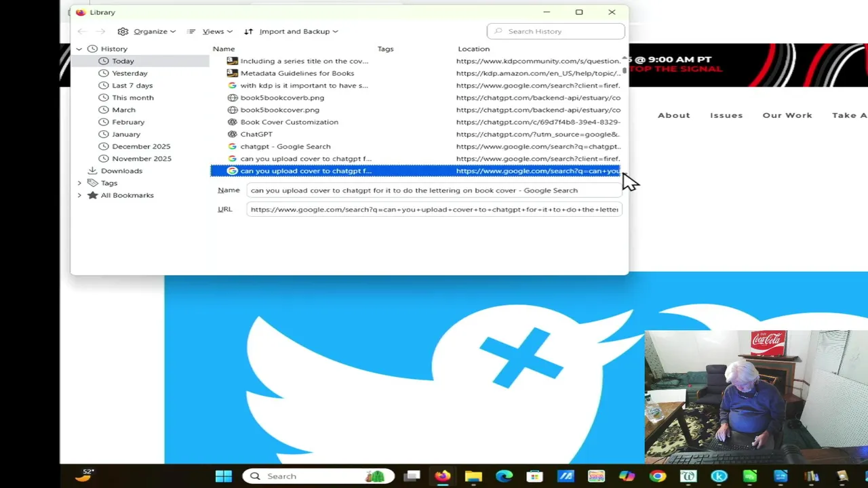Expand the Tags tree node

(x=79, y=183)
